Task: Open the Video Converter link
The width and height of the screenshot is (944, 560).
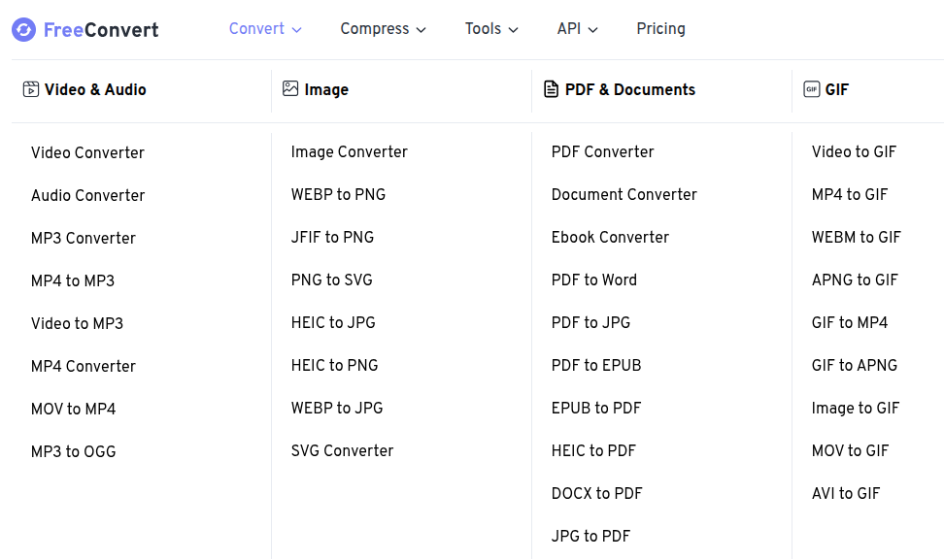Action: 87,152
